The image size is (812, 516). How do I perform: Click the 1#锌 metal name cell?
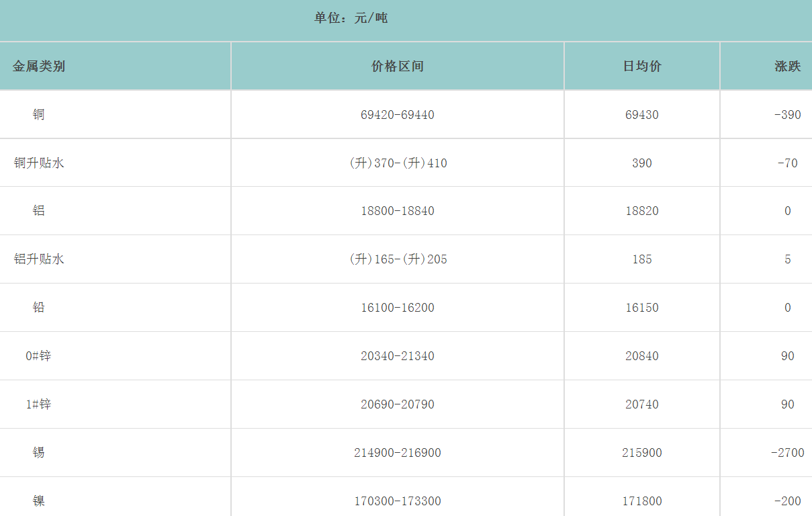tap(39, 404)
